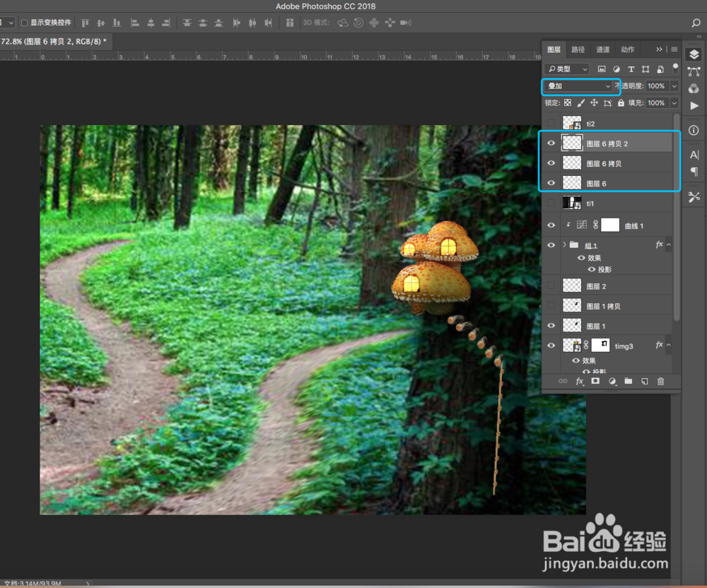Lock image pixels brush icon
This screenshot has width=707, height=588.
tap(580, 102)
